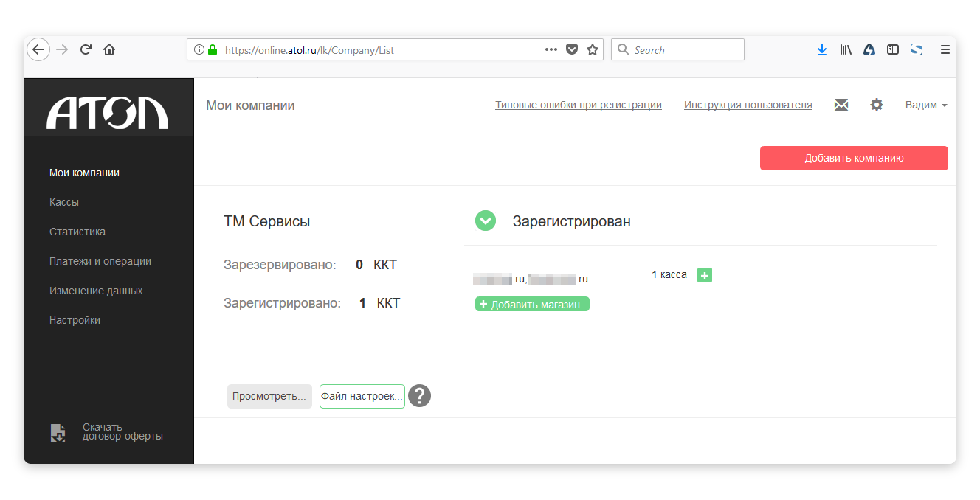Open the messages envelope icon
This screenshot has width=980, height=500.
[841, 105]
